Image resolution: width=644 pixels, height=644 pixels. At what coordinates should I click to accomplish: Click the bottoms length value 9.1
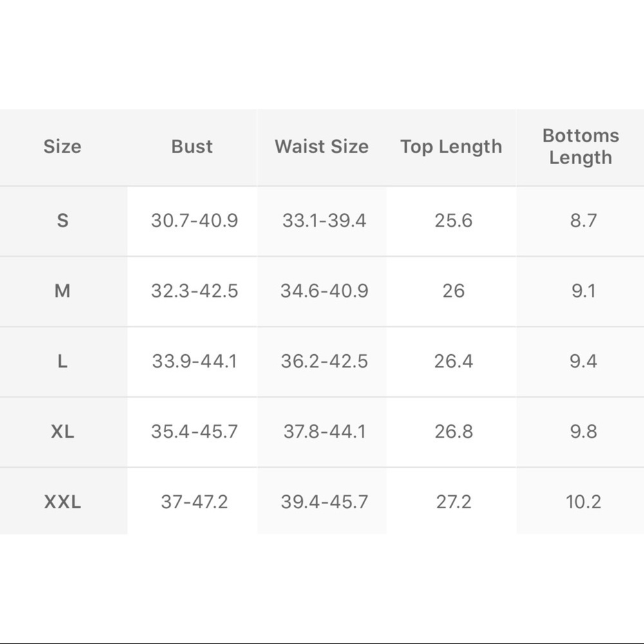pos(583,291)
